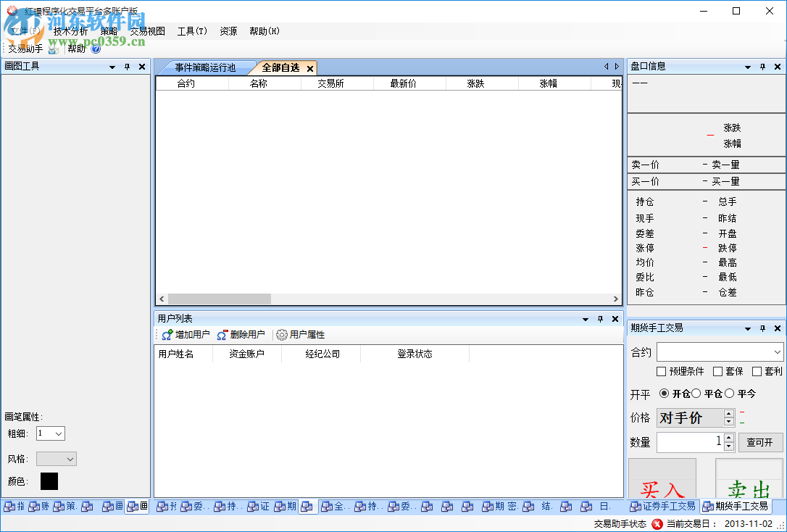
Task: Enable the 预埋条件 checkbox
Action: coord(662,370)
